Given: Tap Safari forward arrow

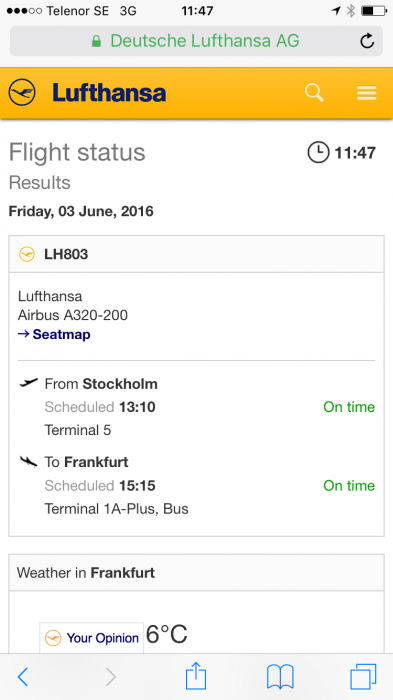Looking at the screenshot, I should click(110, 677).
